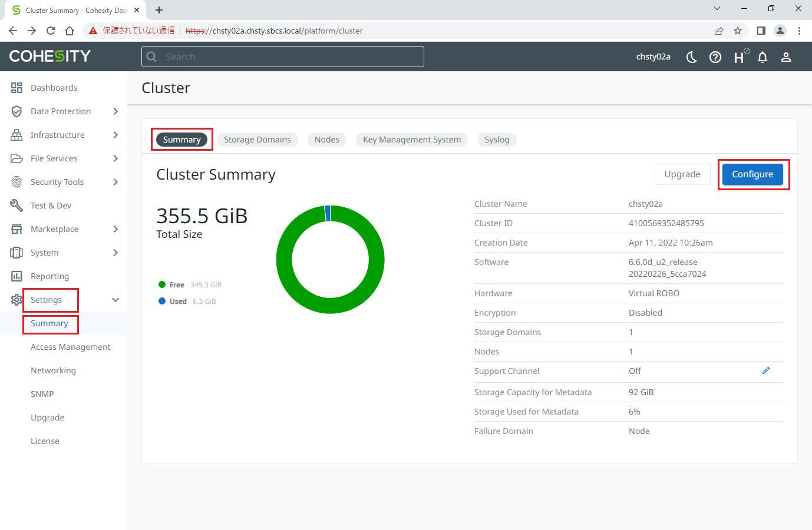This screenshot has width=812, height=530.
Task: Switch to Storage Domains tab
Action: click(x=258, y=140)
